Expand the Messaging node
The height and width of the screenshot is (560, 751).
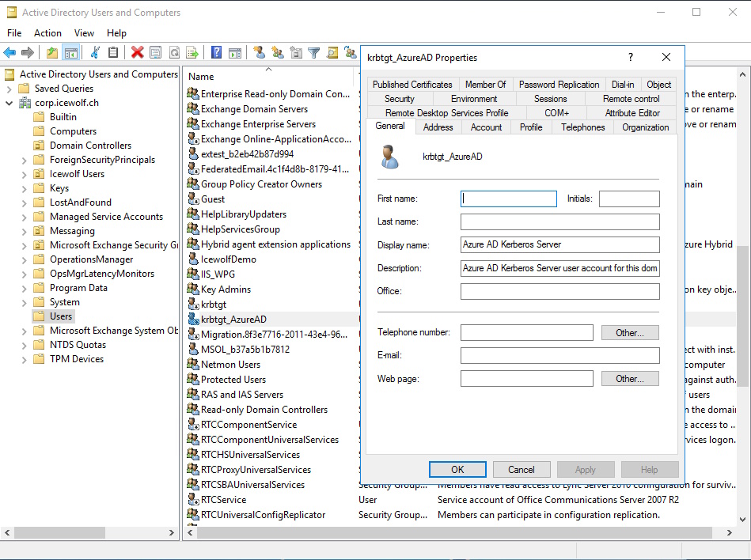click(24, 231)
